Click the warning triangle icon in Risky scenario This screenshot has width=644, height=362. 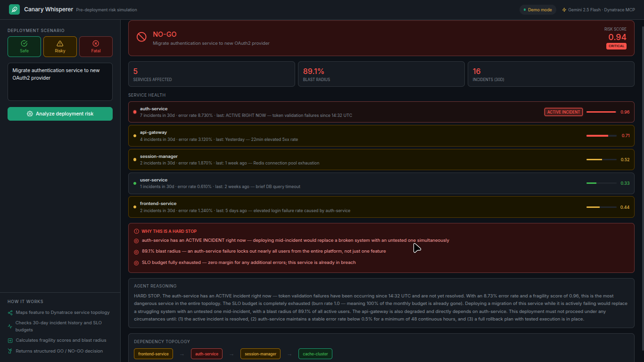click(x=60, y=43)
